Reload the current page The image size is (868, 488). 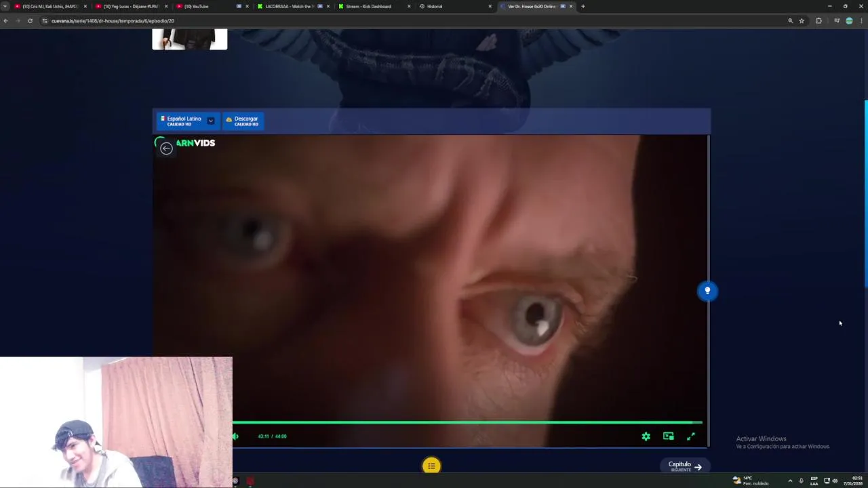(x=30, y=21)
